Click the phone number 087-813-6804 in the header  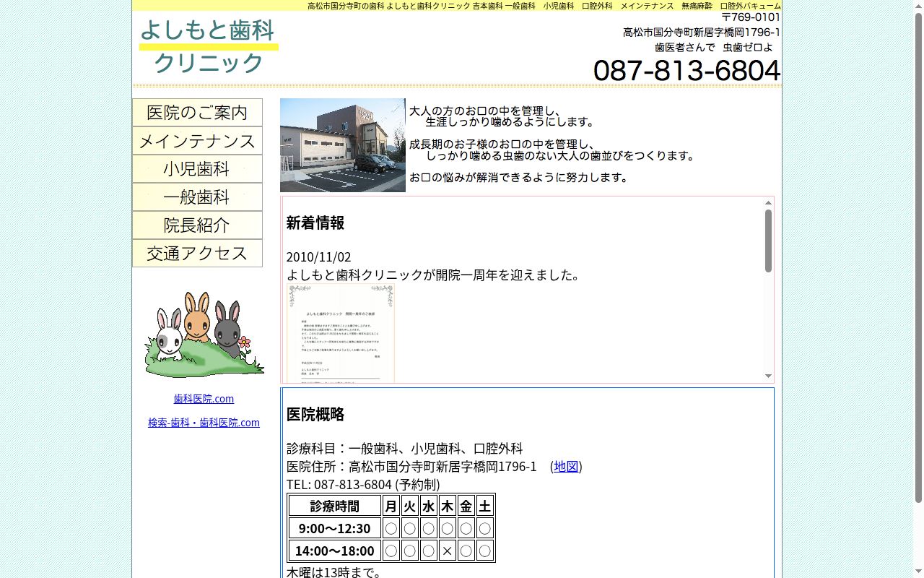click(687, 71)
